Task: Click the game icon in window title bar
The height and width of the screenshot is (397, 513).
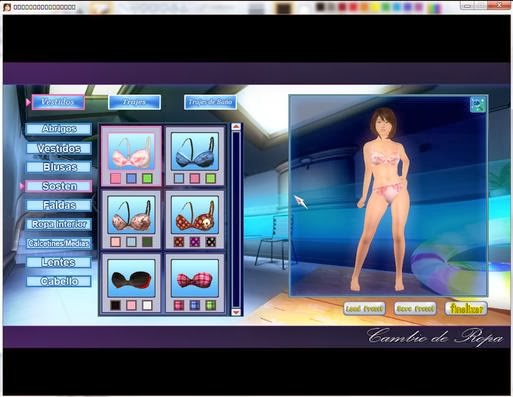Action: (7, 7)
